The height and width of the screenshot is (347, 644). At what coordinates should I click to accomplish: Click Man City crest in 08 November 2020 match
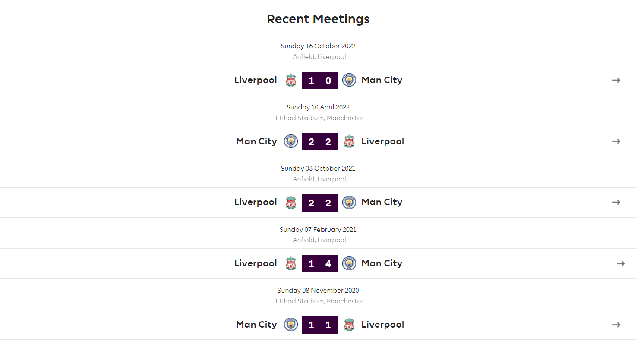pos(291,325)
